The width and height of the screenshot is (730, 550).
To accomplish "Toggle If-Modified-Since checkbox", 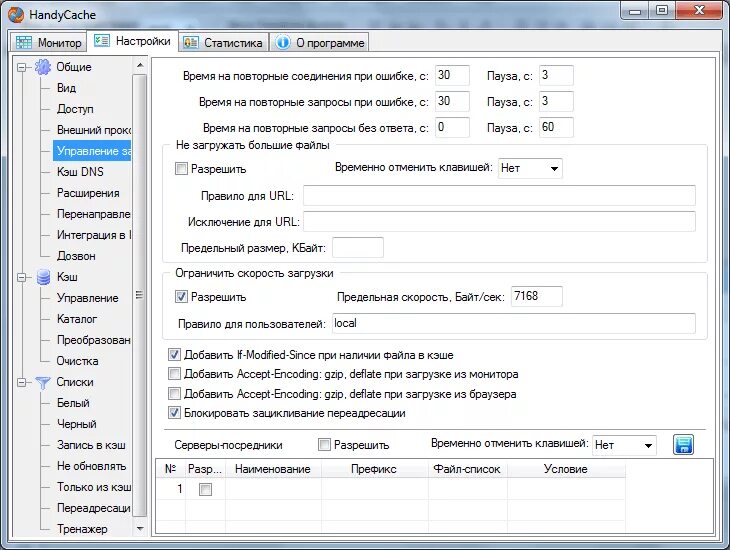I will point(174,355).
